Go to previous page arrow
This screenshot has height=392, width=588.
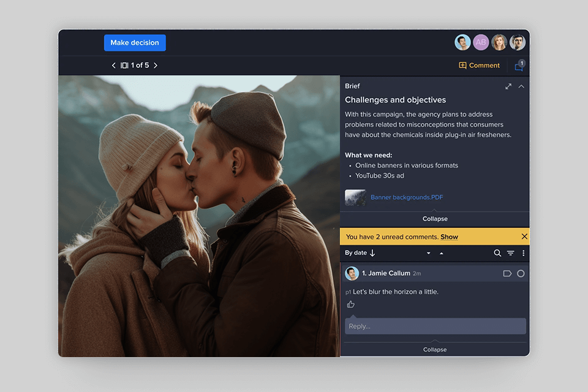tap(114, 66)
